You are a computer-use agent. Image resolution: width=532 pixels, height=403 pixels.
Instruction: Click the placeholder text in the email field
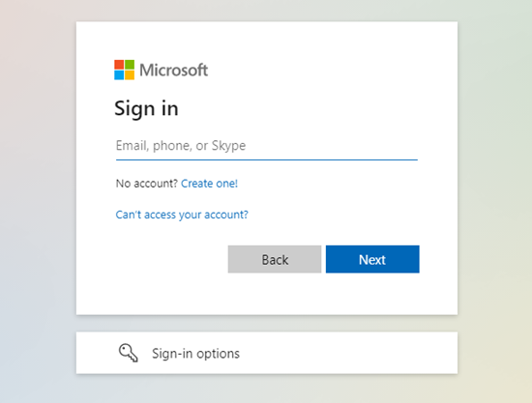tap(181, 146)
